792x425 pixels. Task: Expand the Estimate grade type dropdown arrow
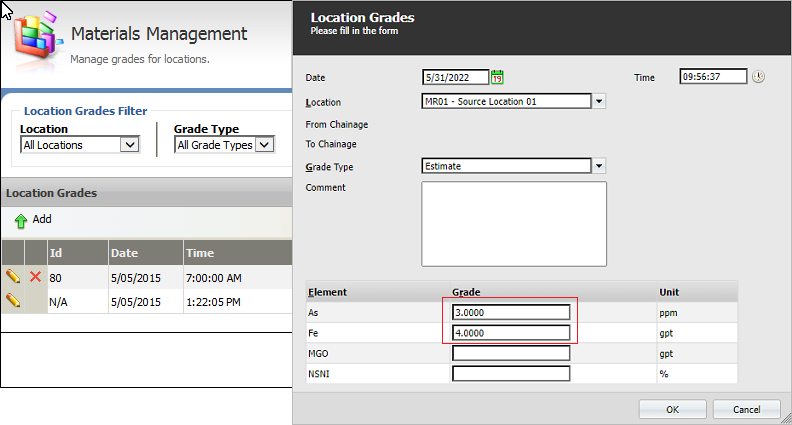point(599,166)
